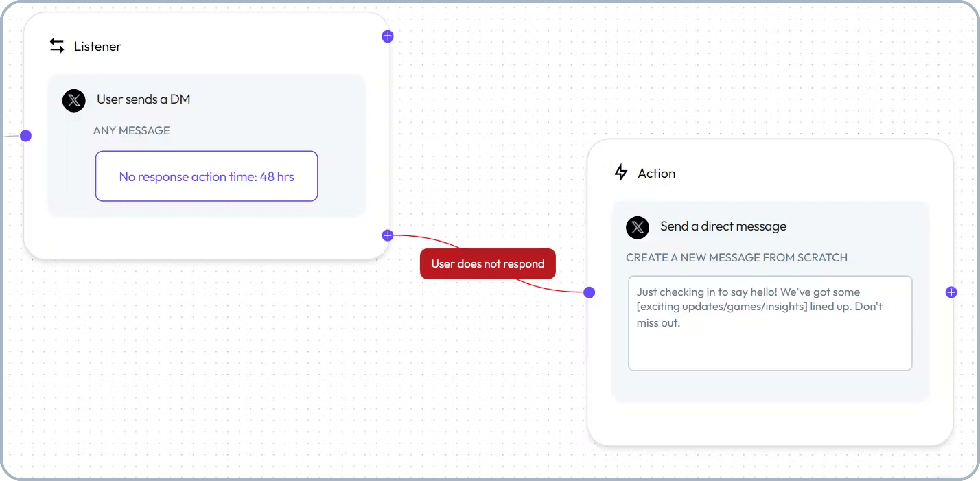
Task: Click the X logo beside Send a direct message
Action: click(637, 227)
